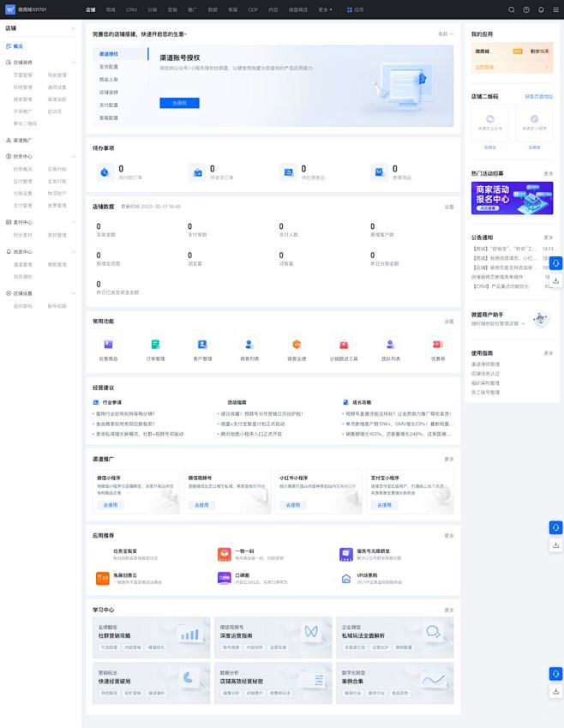This screenshot has width=564, height=728.
Task: Click the 售罄商品 bag icon
Action: point(379,172)
